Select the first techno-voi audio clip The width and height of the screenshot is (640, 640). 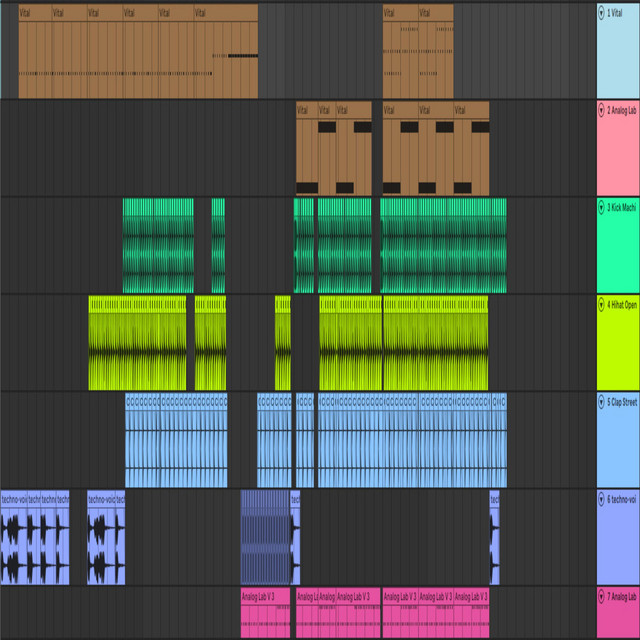tap(14, 538)
